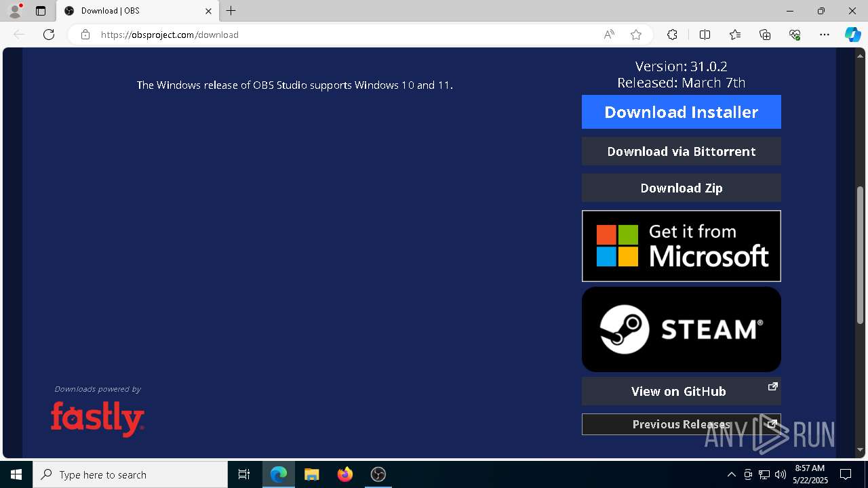Viewport: 868px width, 488px height.
Task: Open a new browser tab
Action: (231, 11)
